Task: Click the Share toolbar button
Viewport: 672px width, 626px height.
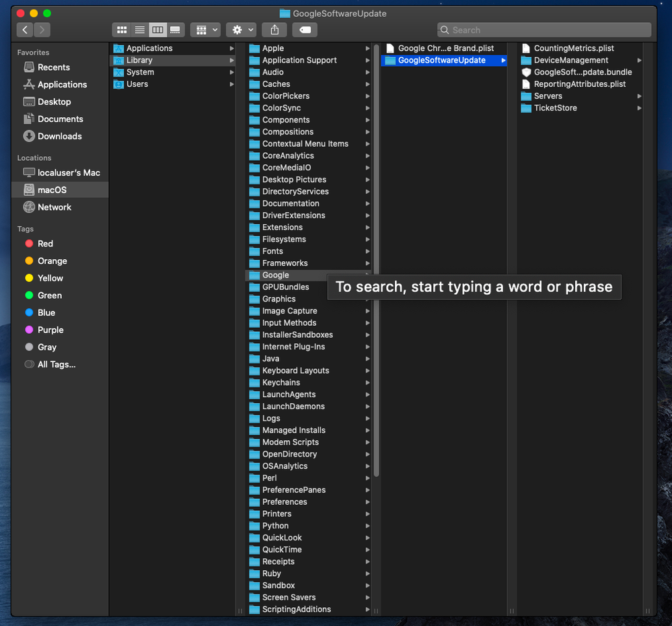Action: coord(274,30)
